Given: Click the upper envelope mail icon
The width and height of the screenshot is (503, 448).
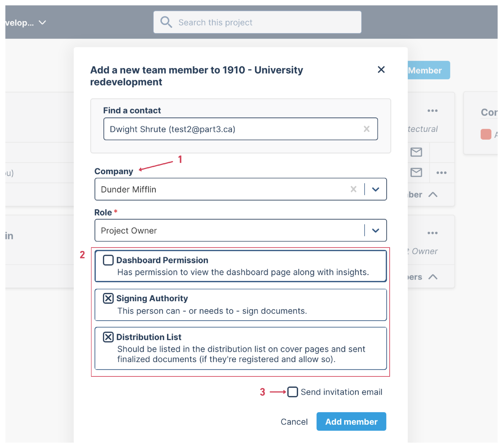Looking at the screenshot, I should [x=416, y=152].
